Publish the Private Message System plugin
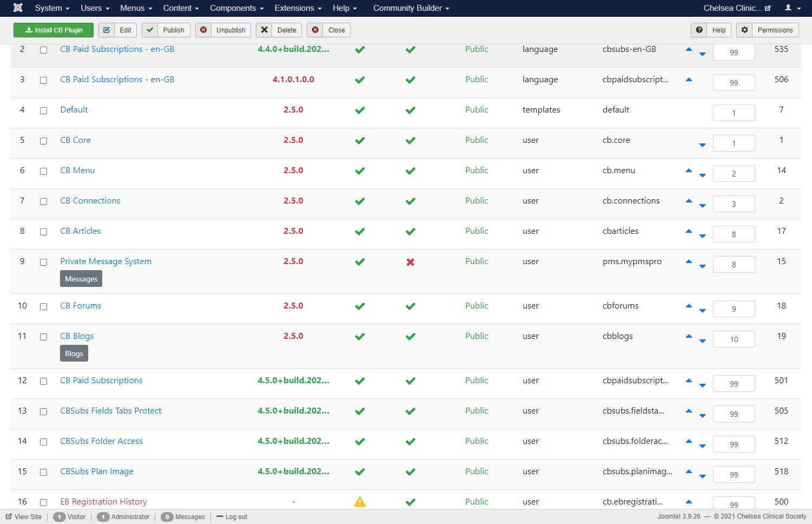Screen dimensions: 812x524 [x=411, y=262]
